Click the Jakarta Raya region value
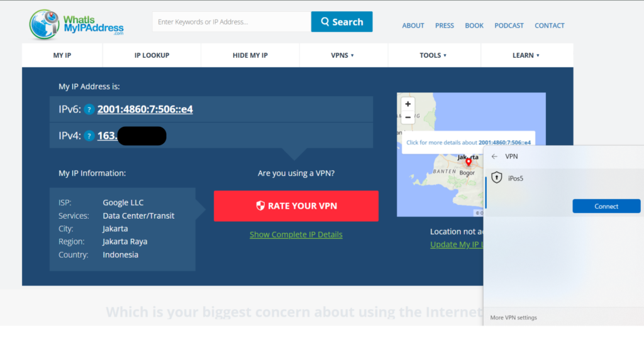This screenshot has height=362, width=644. [x=125, y=242]
